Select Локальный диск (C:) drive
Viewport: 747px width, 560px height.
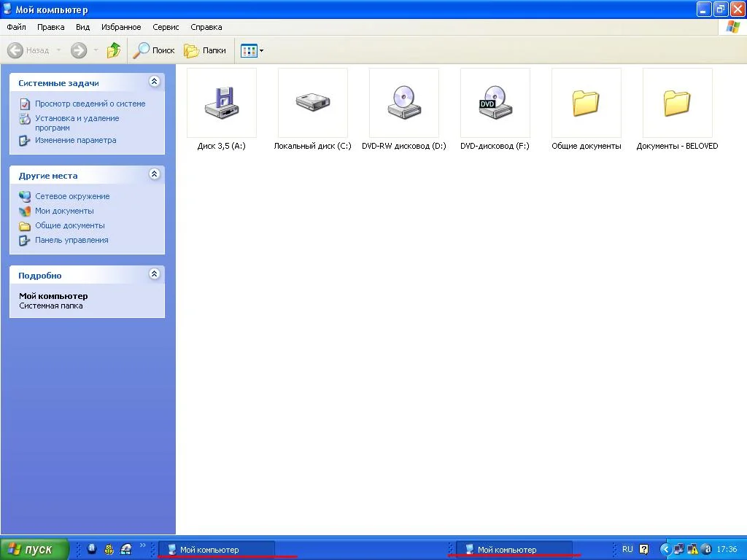(312, 109)
